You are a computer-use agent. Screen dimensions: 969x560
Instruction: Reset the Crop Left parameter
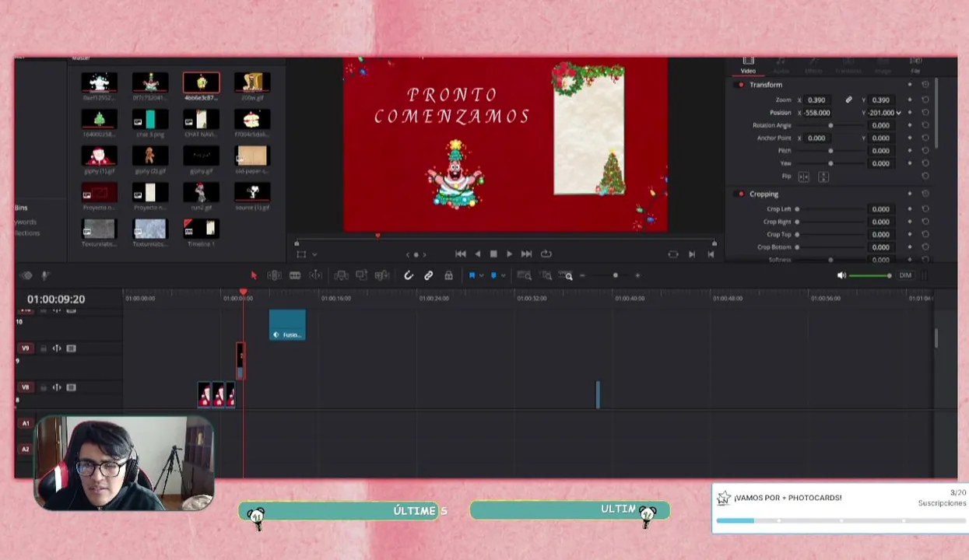(925, 208)
